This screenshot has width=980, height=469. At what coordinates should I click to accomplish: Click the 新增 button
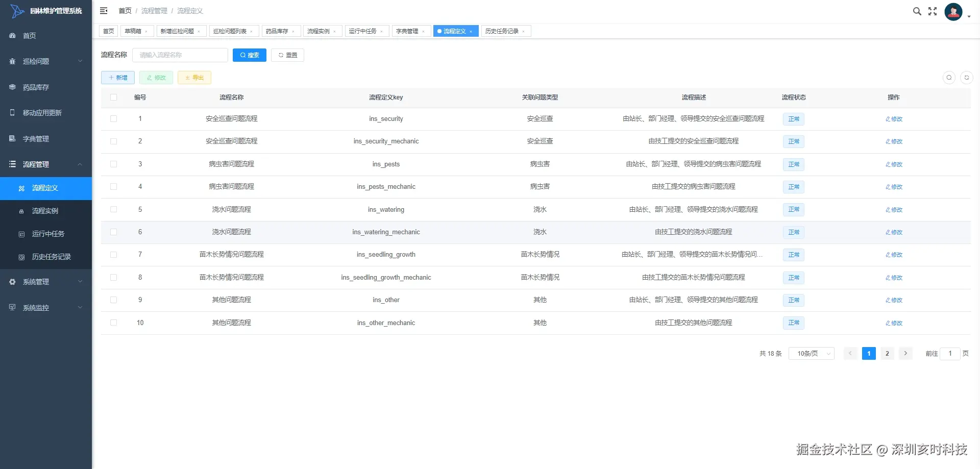tap(118, 78)
